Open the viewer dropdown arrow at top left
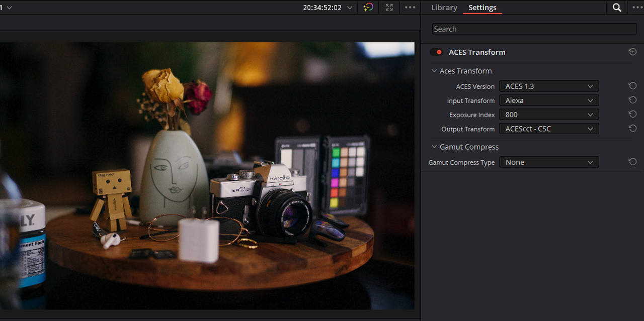 [10, 8]
